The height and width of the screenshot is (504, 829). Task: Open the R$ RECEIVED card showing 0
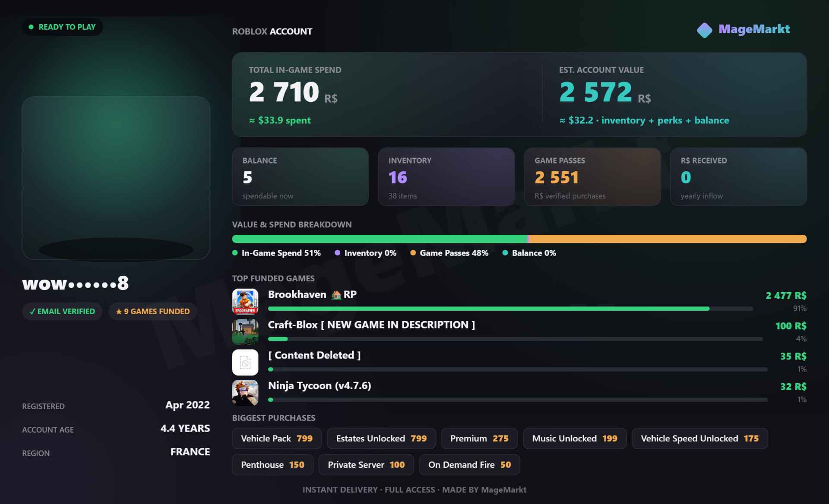738,177
